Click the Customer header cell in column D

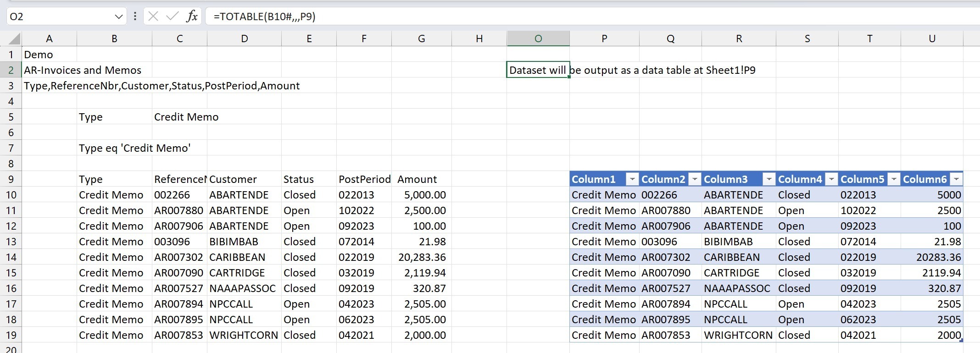click(244, 179)
